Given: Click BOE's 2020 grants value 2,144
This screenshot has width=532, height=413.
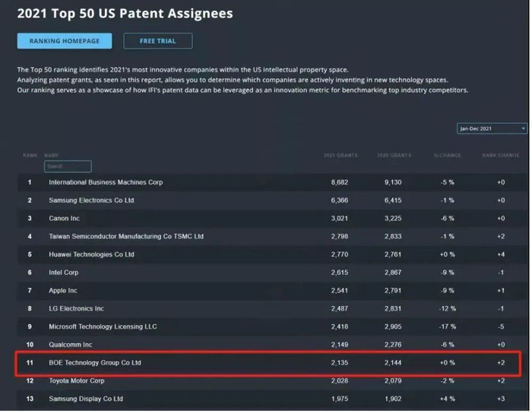Looking at the screenshot, I should (x=393, y=363).
